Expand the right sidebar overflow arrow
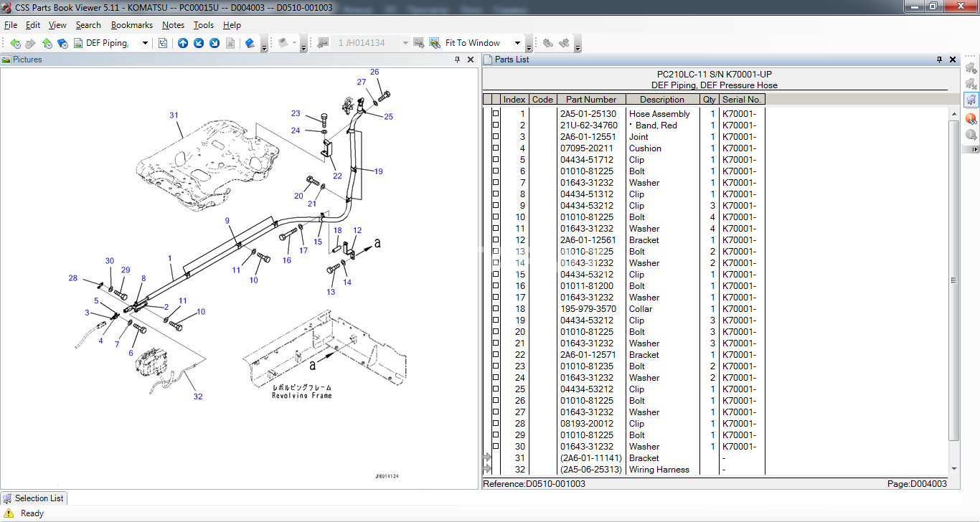The image size is (980, 522). (x=971, y=149)
